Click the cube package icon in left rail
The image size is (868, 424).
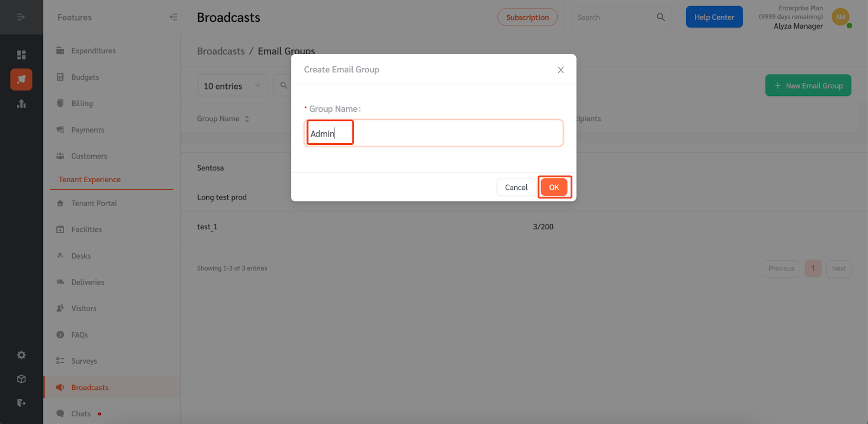pos(21,379)
